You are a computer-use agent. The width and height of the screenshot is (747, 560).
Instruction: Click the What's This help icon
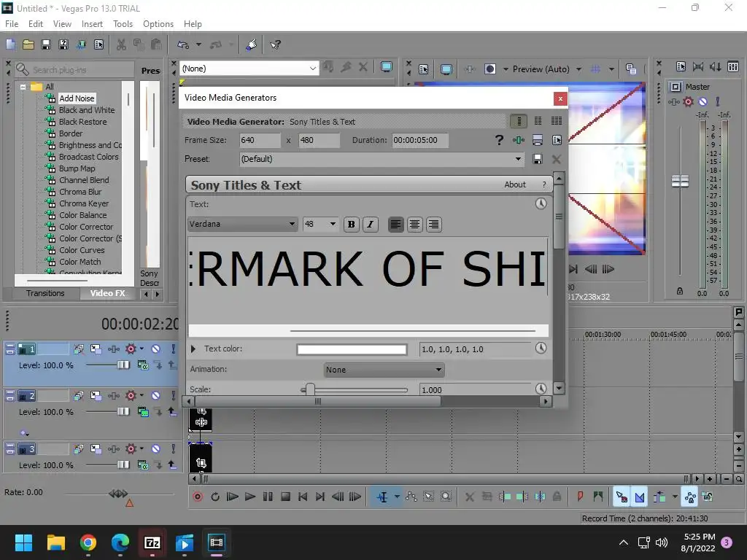tap(275, 44)
